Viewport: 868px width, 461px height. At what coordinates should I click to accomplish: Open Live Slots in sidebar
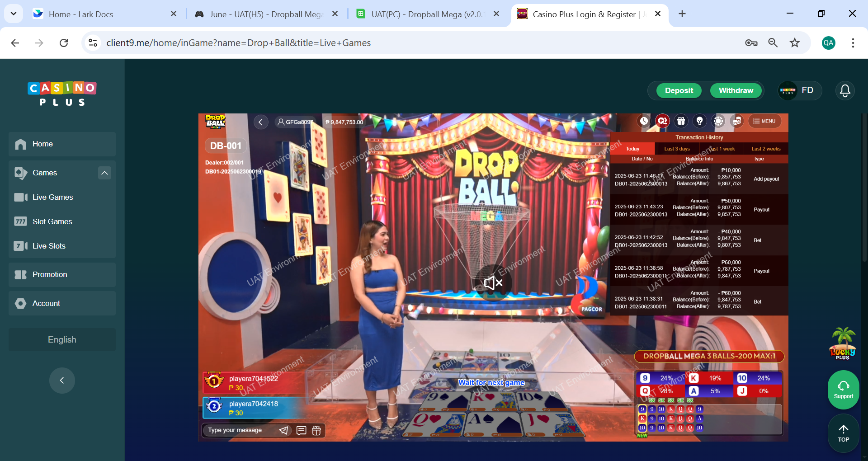(62, 246)
